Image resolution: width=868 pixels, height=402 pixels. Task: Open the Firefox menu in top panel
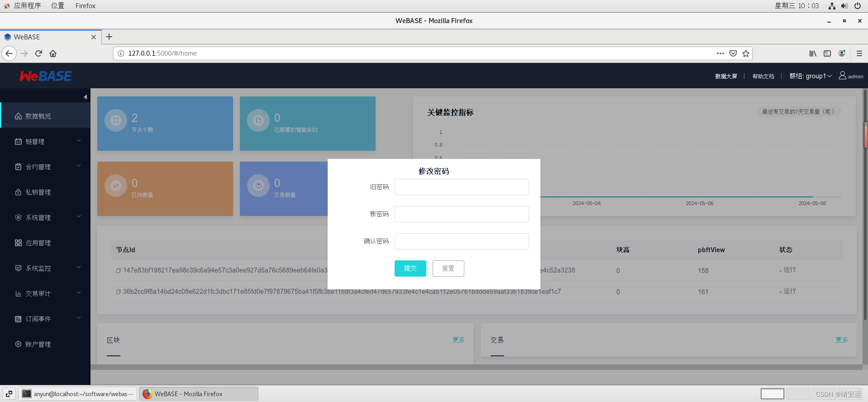coord(86,6)
